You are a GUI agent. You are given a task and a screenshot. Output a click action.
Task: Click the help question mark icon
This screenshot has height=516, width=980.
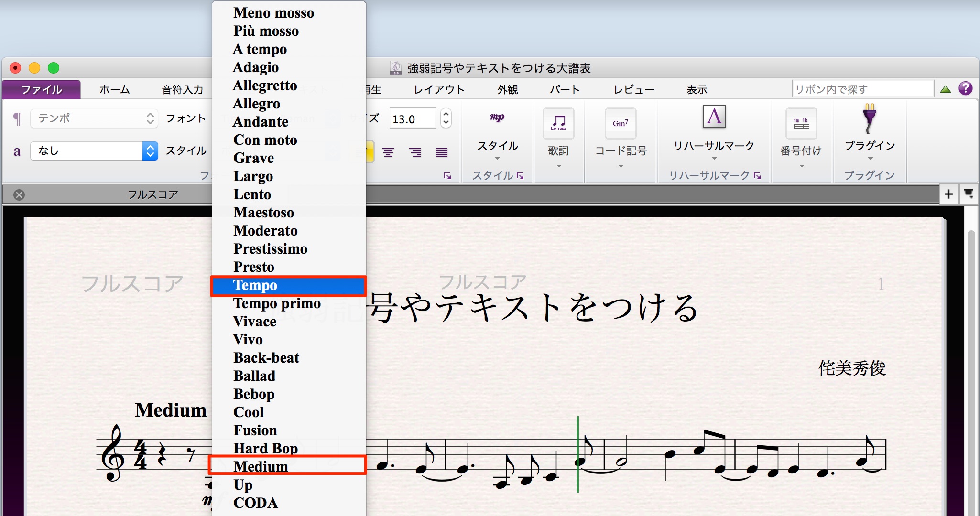click(965, 88)
